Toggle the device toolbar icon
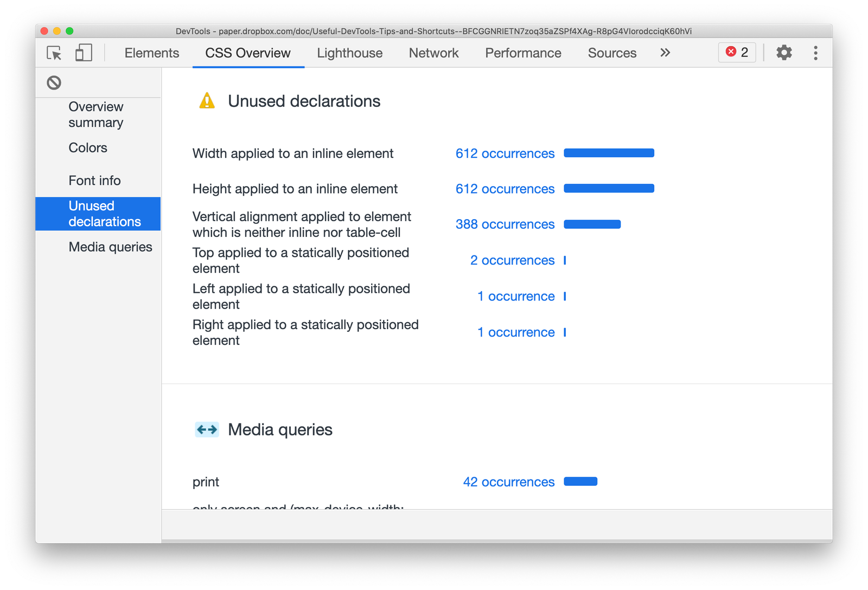 click(x=84, y=53)
